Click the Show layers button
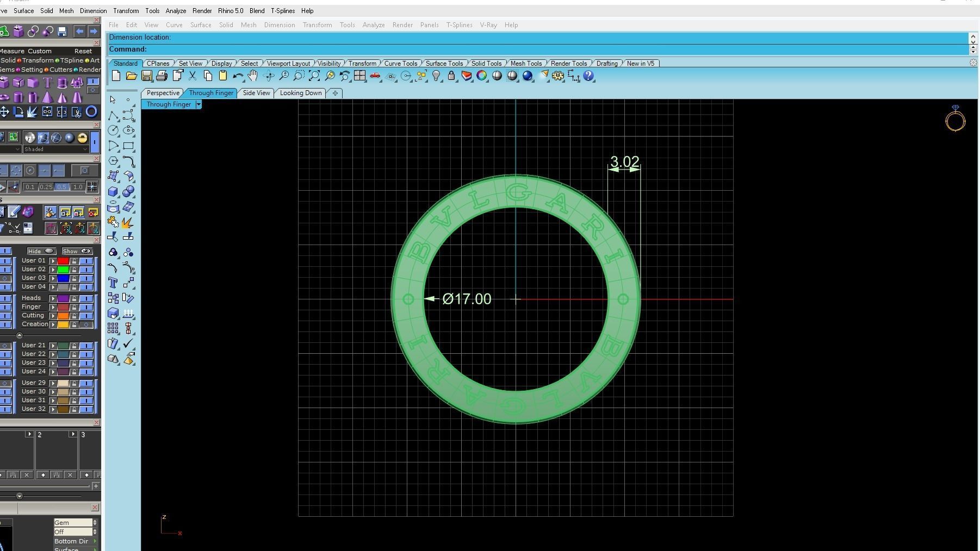Screen dimensions: 980x551 coord(77,251)
